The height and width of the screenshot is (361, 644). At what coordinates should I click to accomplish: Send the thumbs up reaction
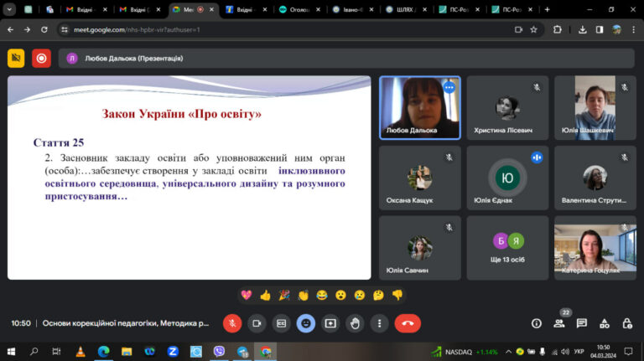[265, 295]
